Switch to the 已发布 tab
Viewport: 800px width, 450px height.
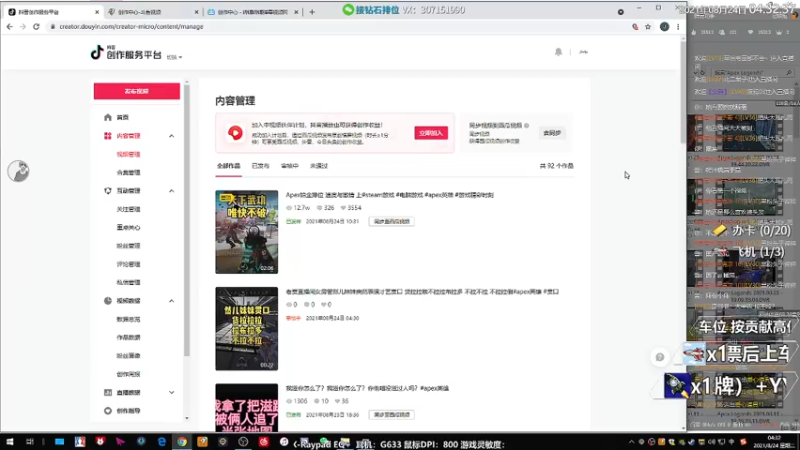[x=260, y=166]
